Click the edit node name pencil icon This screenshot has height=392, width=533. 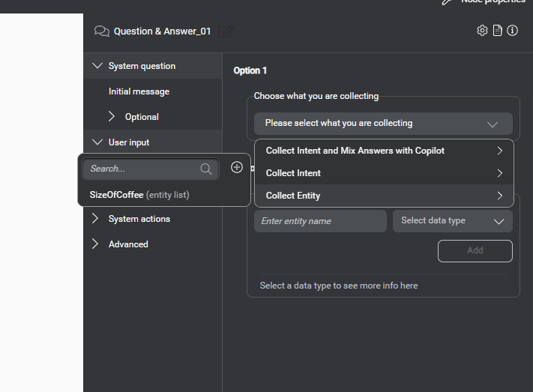[226, 31]
